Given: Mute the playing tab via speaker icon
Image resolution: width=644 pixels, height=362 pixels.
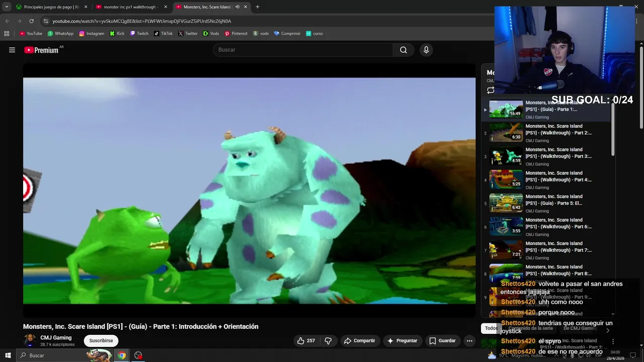Looking at the screenshot, I should [237, 7].
